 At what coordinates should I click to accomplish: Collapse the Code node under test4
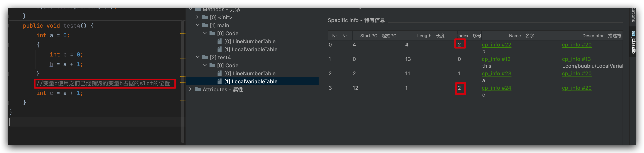pyautogui.click(x=205, y=65)
